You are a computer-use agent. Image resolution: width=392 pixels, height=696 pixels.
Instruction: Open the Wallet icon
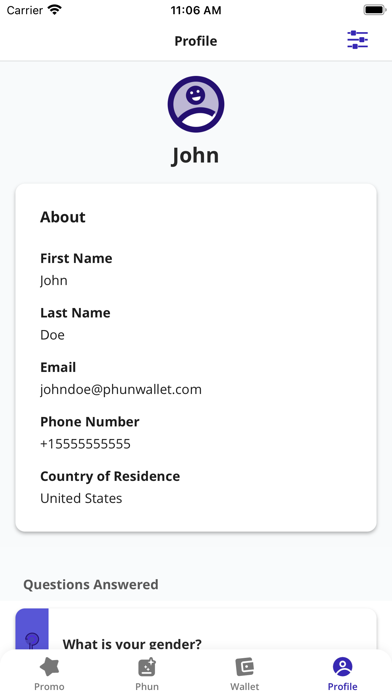tap(245, 667)
